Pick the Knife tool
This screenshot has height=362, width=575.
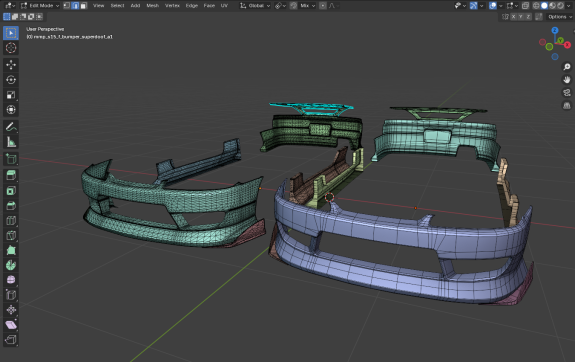click(x=11, y=235)
